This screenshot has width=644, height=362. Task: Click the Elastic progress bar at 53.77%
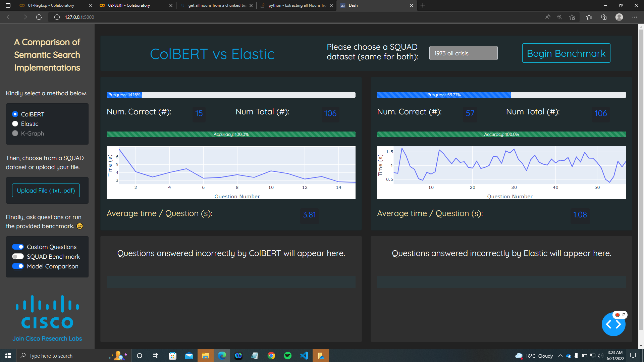click(501, 95)
